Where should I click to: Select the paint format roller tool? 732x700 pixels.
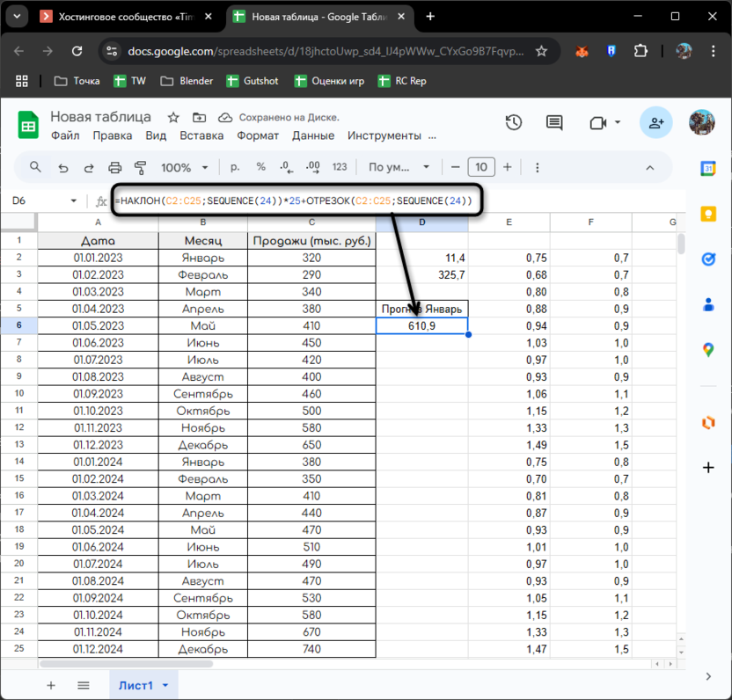pyautogui.click(x=140, y=167)
